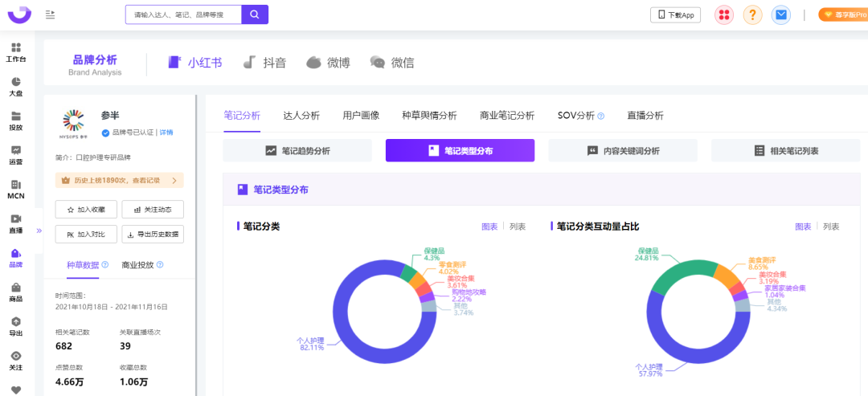Viewport: 868px width, 396px height.
Task: Open 直播 in the sidebar
Action: click(16, 224)
